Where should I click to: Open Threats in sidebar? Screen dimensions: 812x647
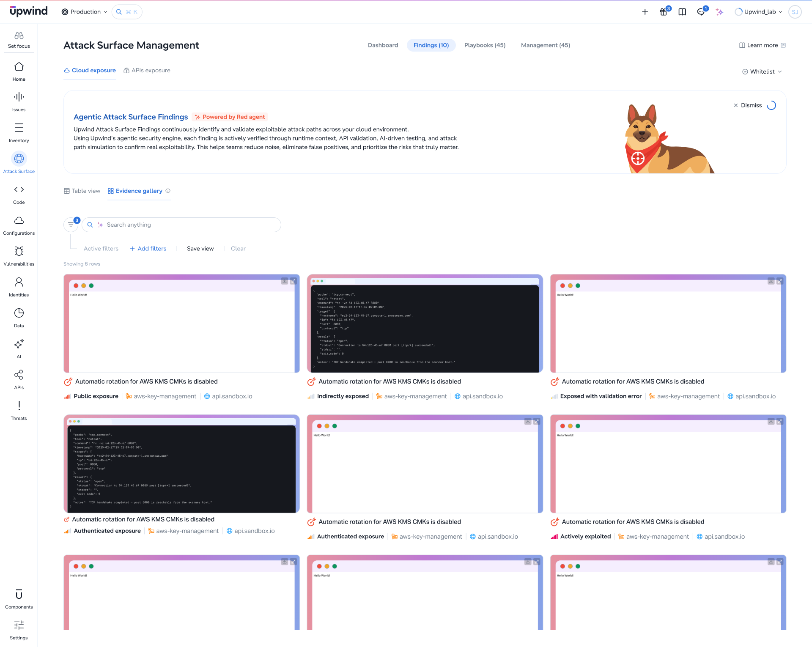19,411
